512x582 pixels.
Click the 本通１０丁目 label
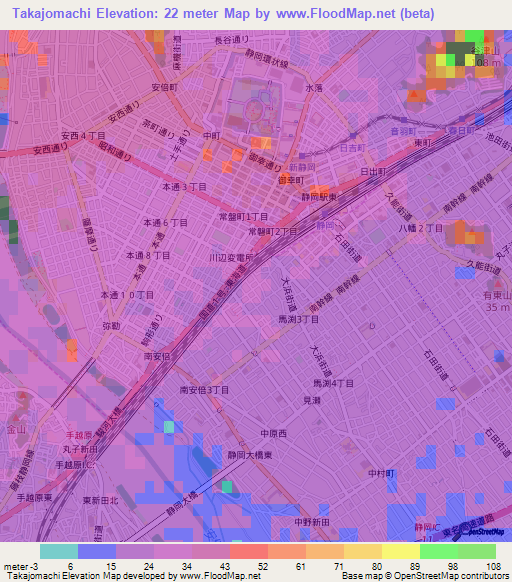point(127,295)
